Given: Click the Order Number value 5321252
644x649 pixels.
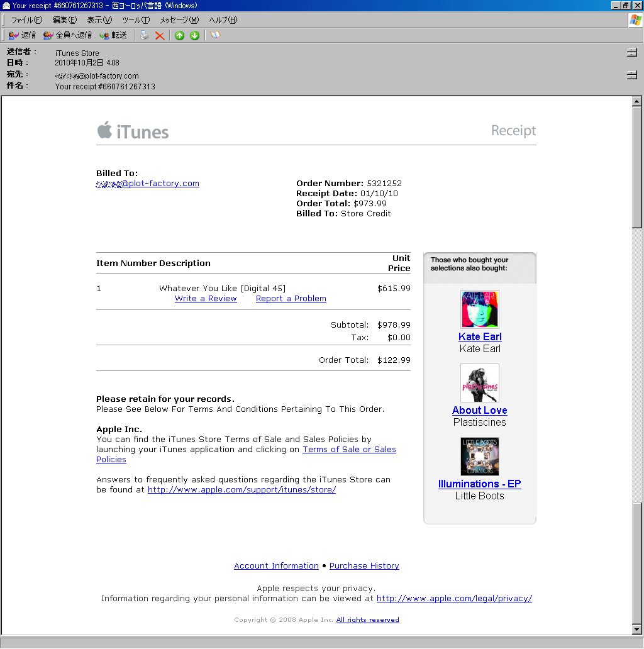Looking at the screenshot, I should coord(384,184).
